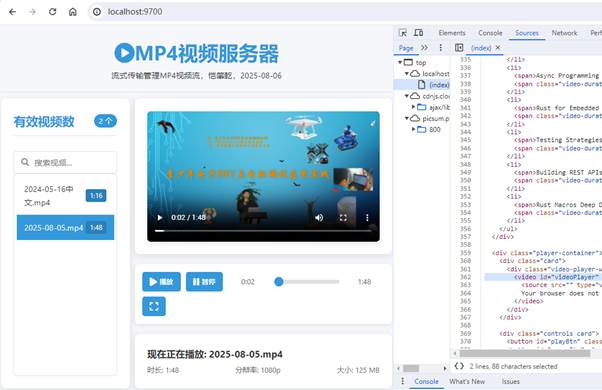This screenshot has height=390, width=602.
Task: Select the Page sub-tab in Sources
Action: (406, 48)
